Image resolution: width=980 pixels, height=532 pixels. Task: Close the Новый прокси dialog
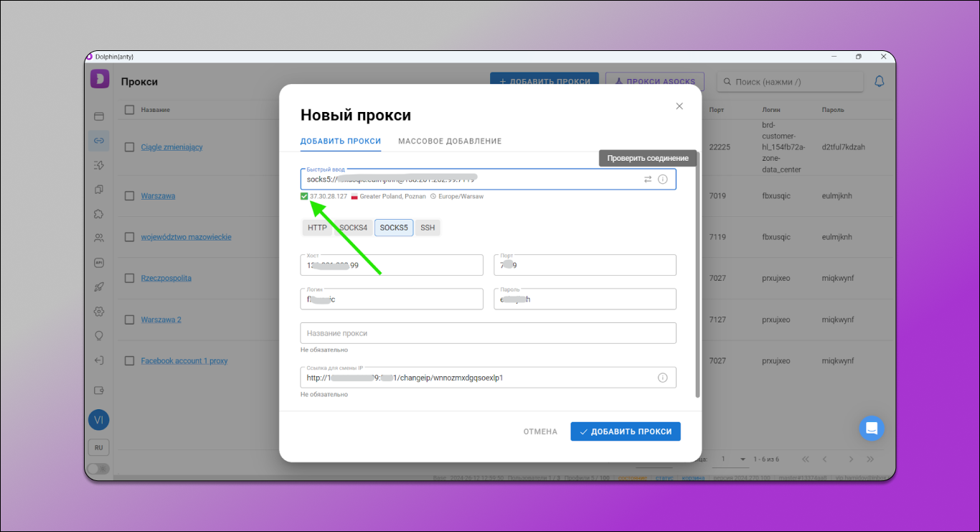point(679,106)
